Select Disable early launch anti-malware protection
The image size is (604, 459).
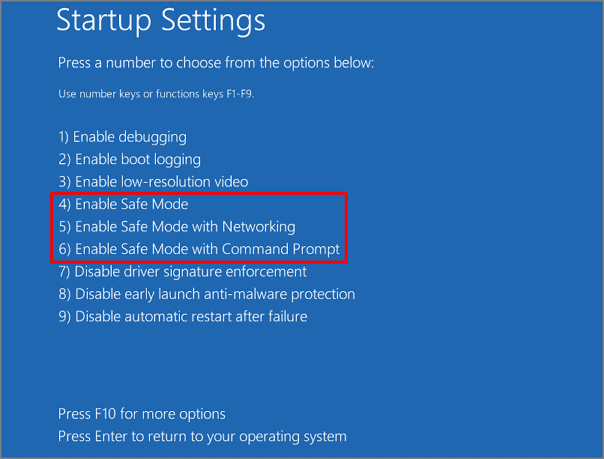[x=206, y=294]
